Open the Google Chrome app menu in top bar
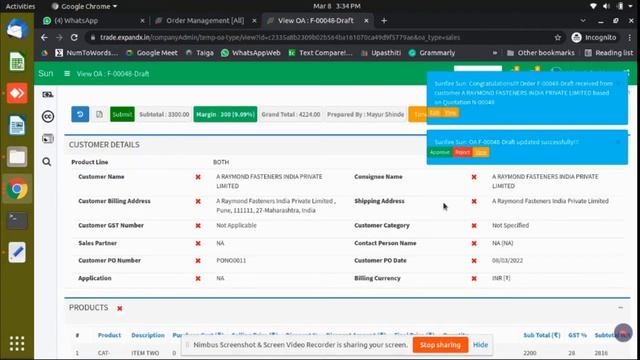 (x=84, y=6)
